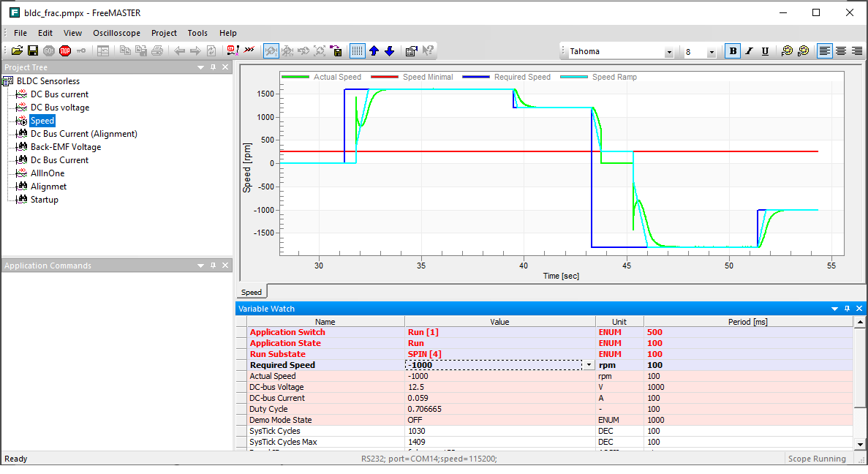Open the Tahoma font name dropdown
Screen dimensions: 868x474
(x=668, y=52)
